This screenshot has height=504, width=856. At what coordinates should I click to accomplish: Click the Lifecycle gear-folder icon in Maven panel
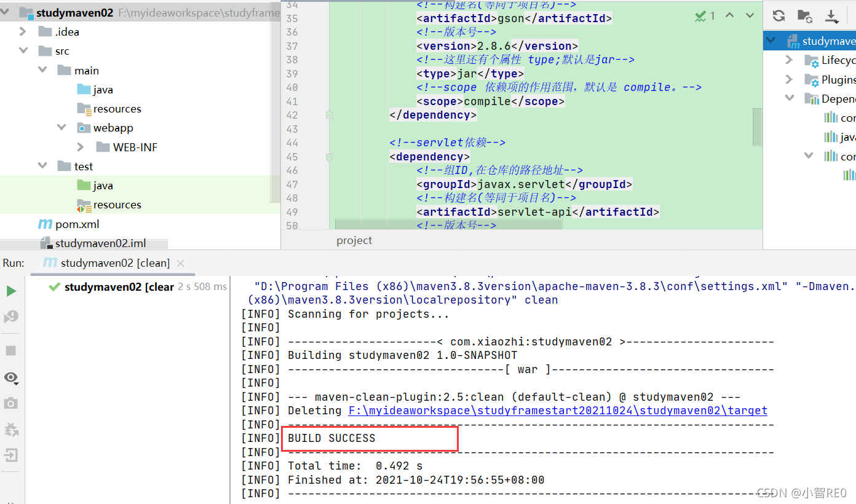(x=812, y=60)
